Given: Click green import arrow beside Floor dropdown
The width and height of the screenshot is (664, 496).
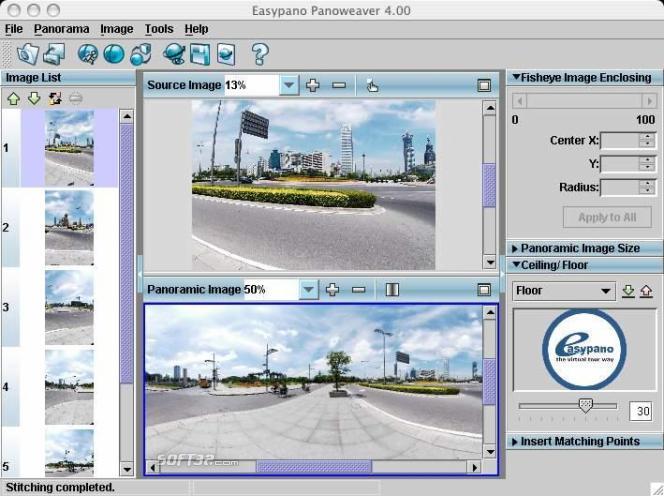Looking at the screenshot, I should tap(628, 291).
